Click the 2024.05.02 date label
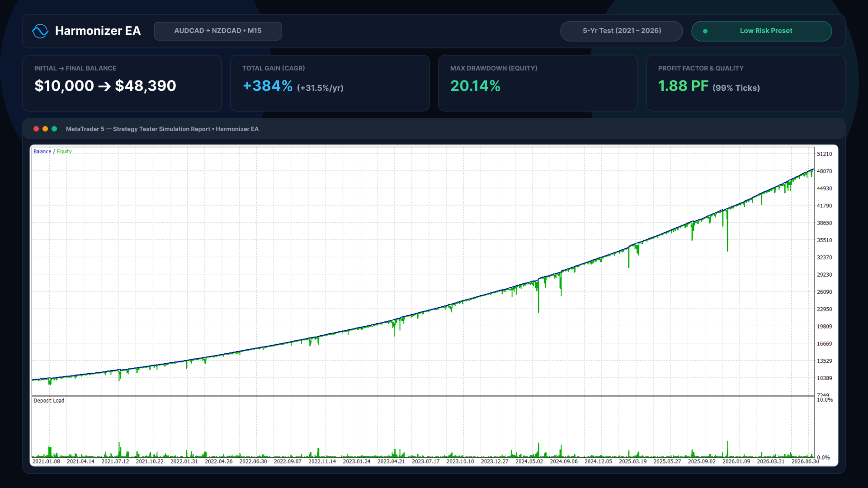Viewport: 868px width, 488px height. click(x=529, y=461)
